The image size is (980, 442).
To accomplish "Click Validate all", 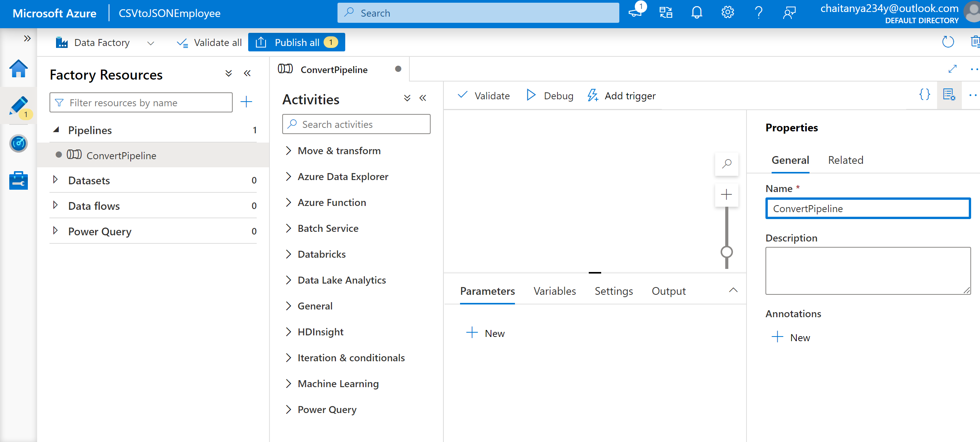I will coord(210,42).
